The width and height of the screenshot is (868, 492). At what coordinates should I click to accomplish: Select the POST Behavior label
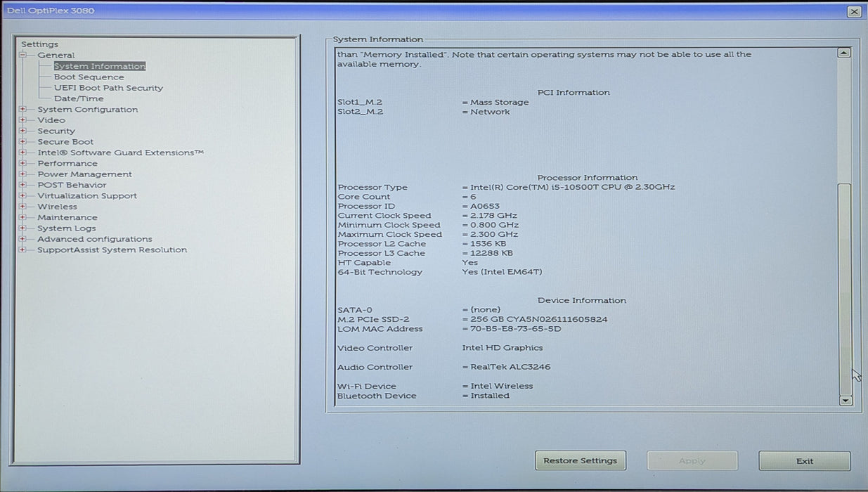tap(72, 185)
